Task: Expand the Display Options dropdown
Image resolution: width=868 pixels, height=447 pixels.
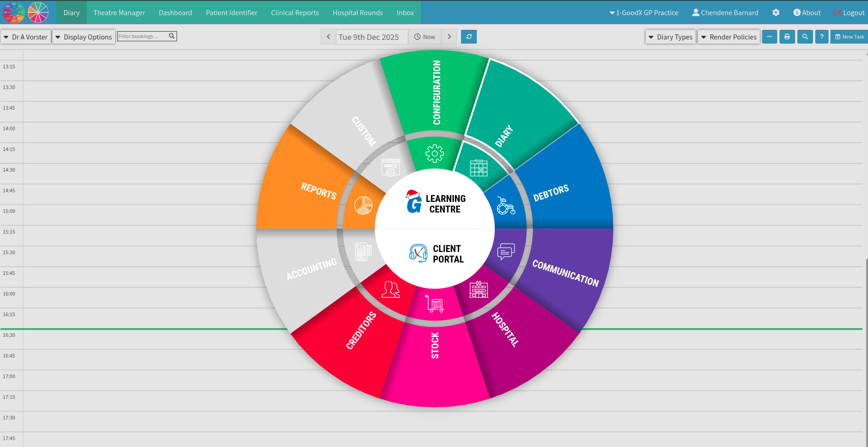Action: click(83, 37)
